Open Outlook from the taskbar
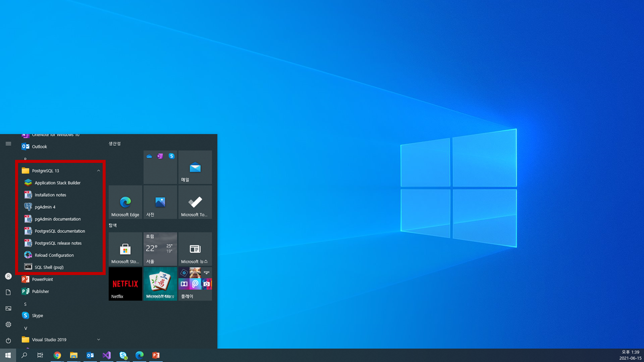This screenshot has height=362, width=644. coord(90,355)
